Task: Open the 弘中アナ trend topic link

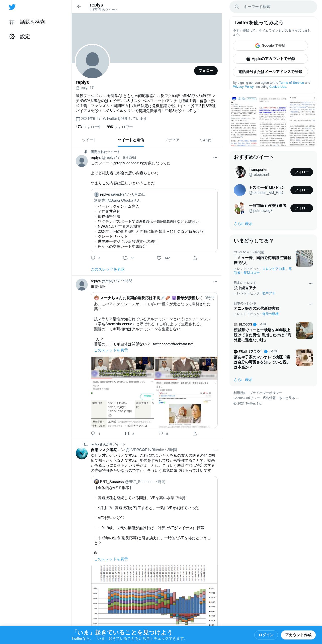Action: 269,293
